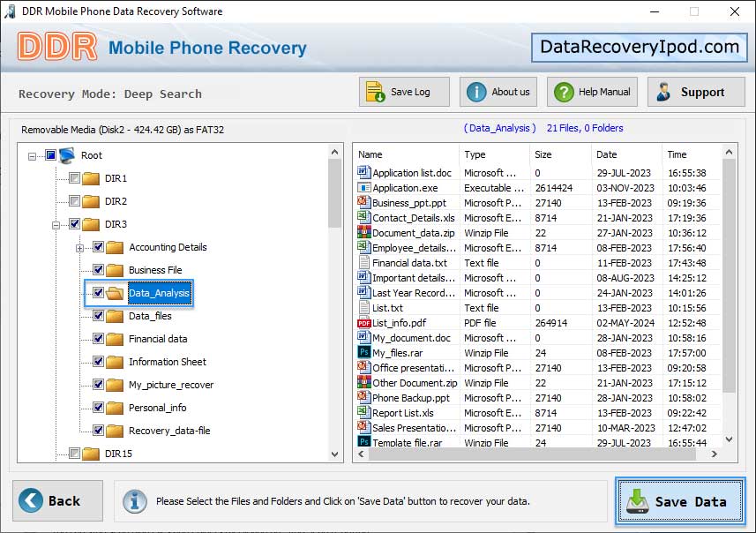Click the Support button label
The width and height of the screenshot is (756, 533).
702,92
